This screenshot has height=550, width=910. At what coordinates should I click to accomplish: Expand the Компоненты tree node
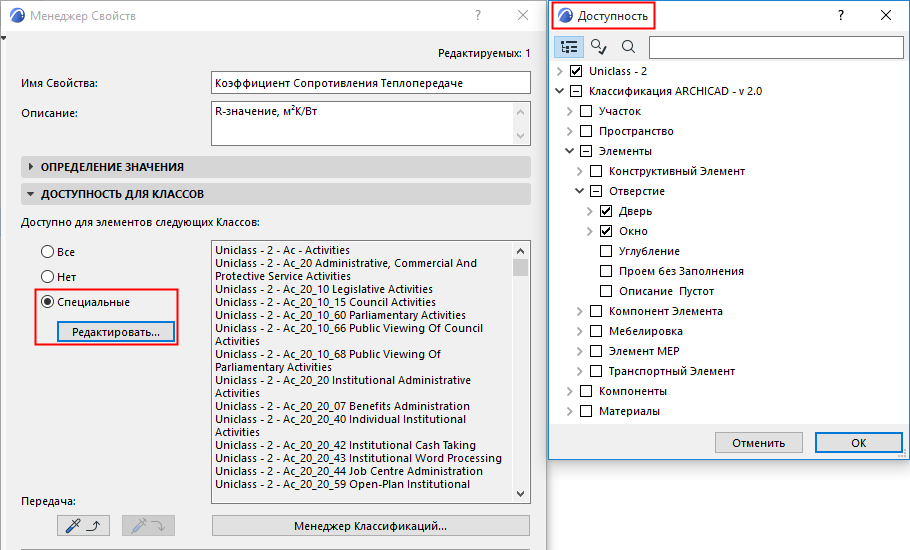(x=569, y=391)
